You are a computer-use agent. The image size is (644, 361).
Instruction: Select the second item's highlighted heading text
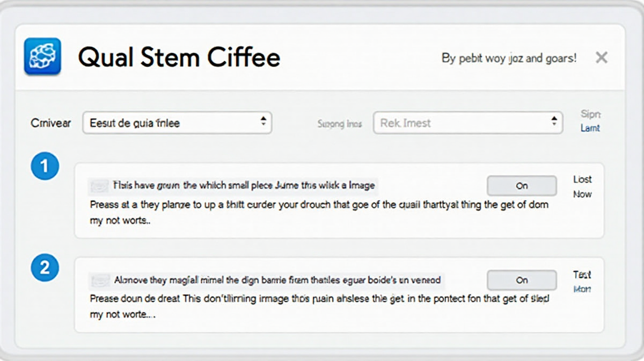click(277, 280)
